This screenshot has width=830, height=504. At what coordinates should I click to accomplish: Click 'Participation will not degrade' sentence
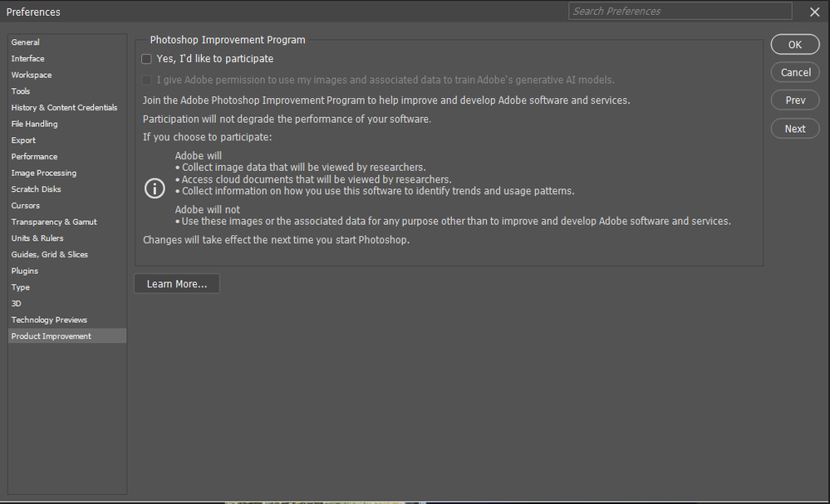[287, 119]
